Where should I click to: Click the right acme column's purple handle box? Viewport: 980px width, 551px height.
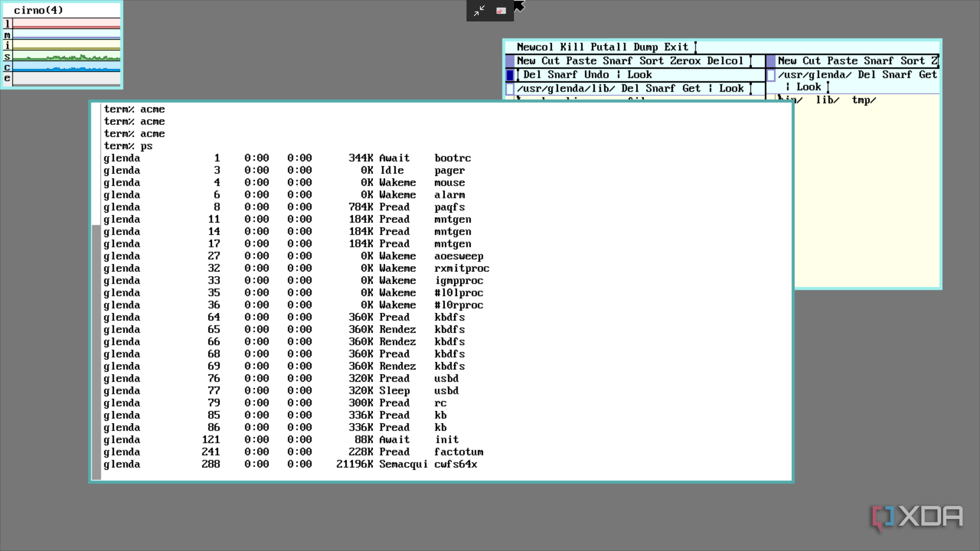771,61
